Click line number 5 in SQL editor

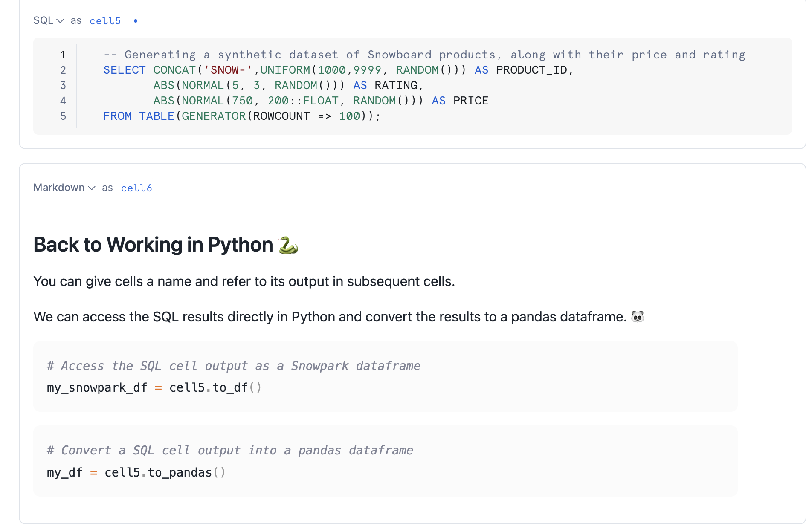click(x=63, y=116)
